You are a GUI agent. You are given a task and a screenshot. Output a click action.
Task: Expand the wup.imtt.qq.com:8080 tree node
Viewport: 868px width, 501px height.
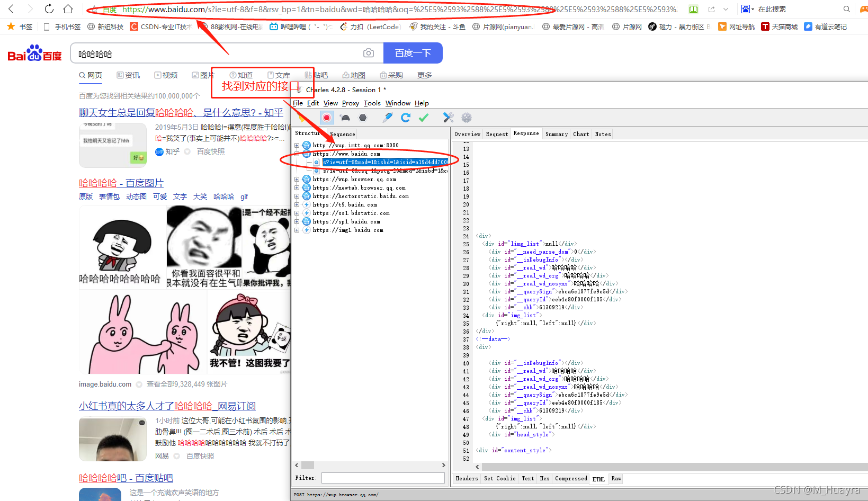click(x=297, y=145)
